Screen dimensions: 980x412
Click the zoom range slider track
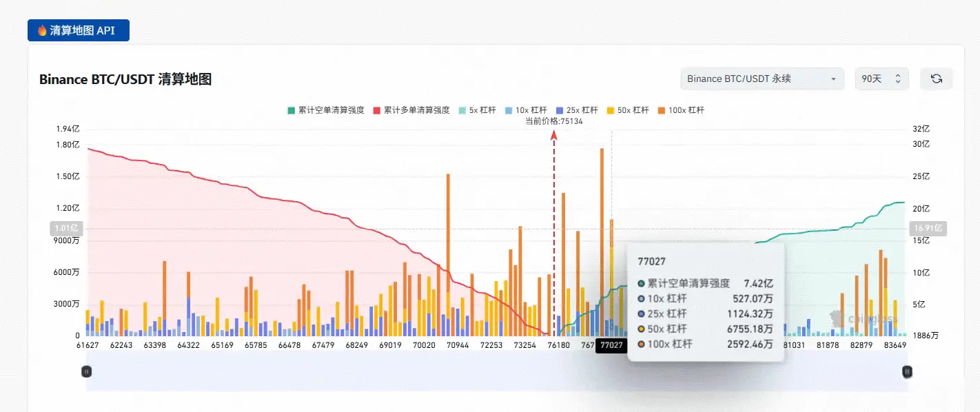(497, 371)
